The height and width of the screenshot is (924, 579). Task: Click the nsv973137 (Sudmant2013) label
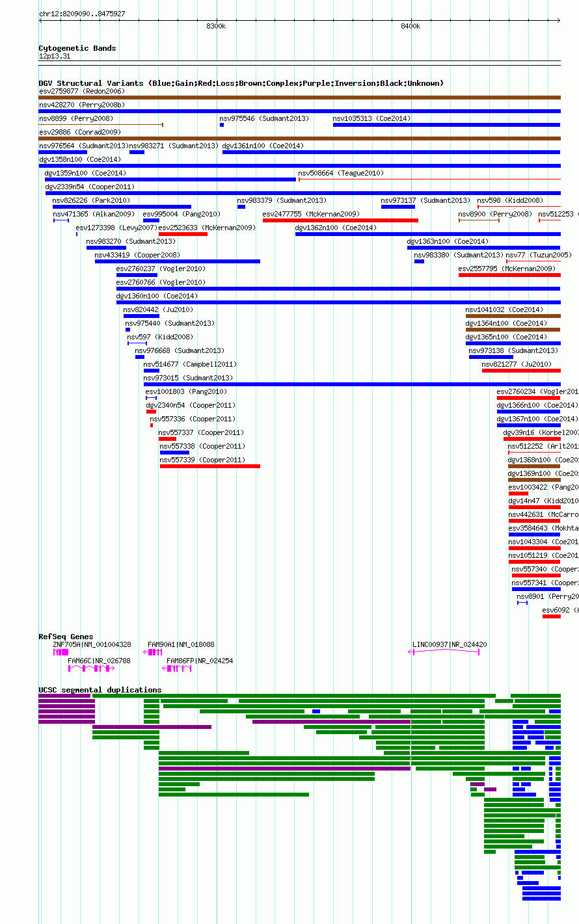(425, 200)
